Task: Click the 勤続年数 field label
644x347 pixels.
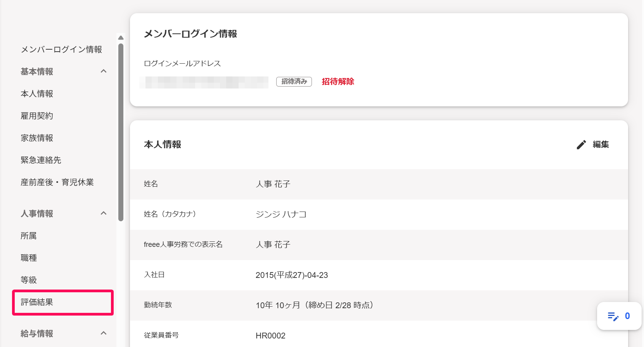Action: [x=158, y=305]
